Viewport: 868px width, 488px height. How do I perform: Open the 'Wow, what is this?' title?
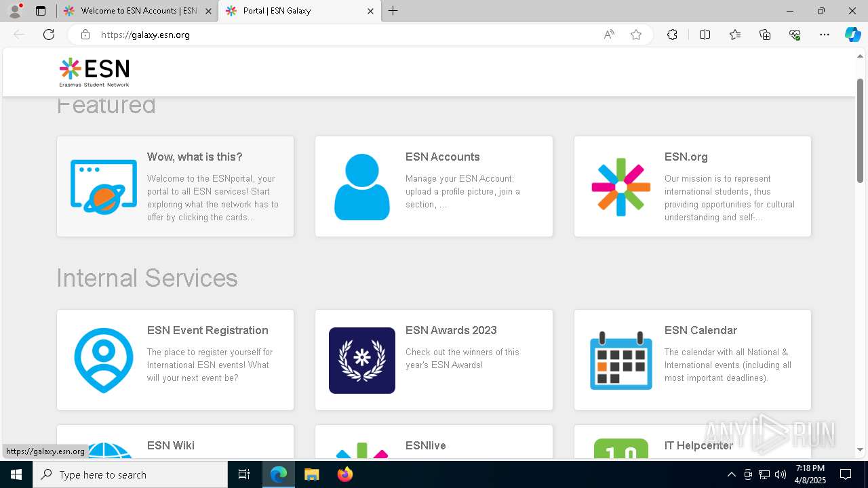pyautogui.click(x=195, y=157)
